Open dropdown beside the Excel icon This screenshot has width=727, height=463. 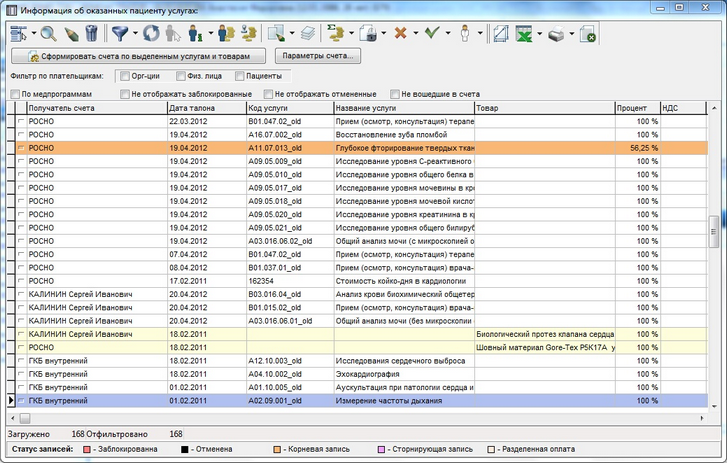point(539,33)
